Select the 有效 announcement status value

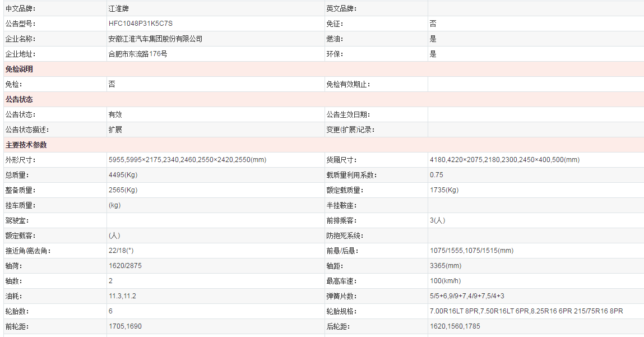pyautogui.click(x=115, y=114)
